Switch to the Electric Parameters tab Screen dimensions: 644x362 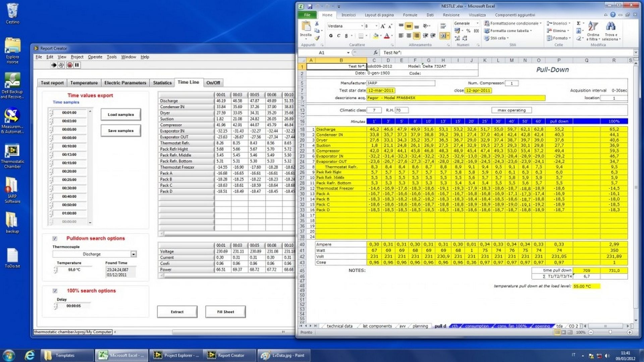125,83
